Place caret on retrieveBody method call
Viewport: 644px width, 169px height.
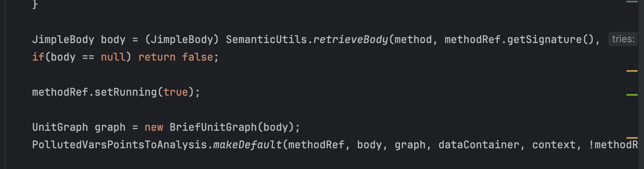tap(350, 39)
